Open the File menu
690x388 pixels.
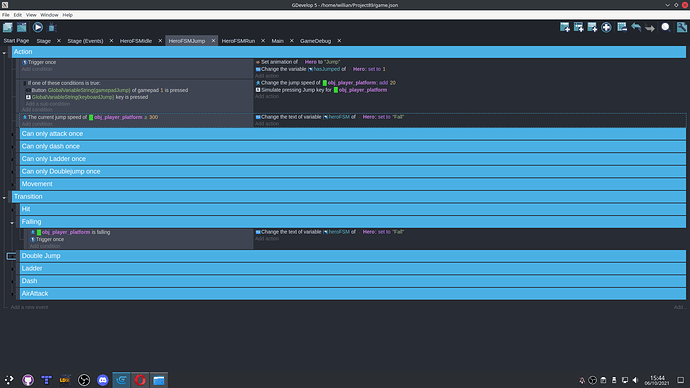pos(6,15)
